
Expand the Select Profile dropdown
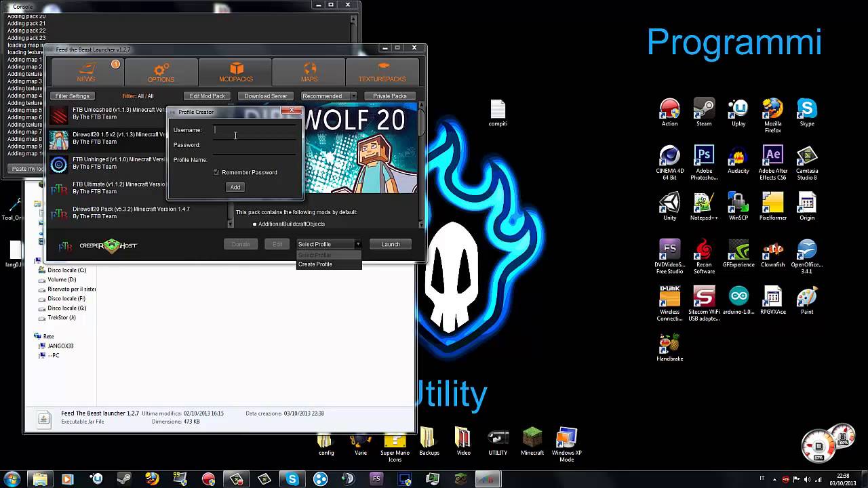pyautogui.click(x=329, y=244)
